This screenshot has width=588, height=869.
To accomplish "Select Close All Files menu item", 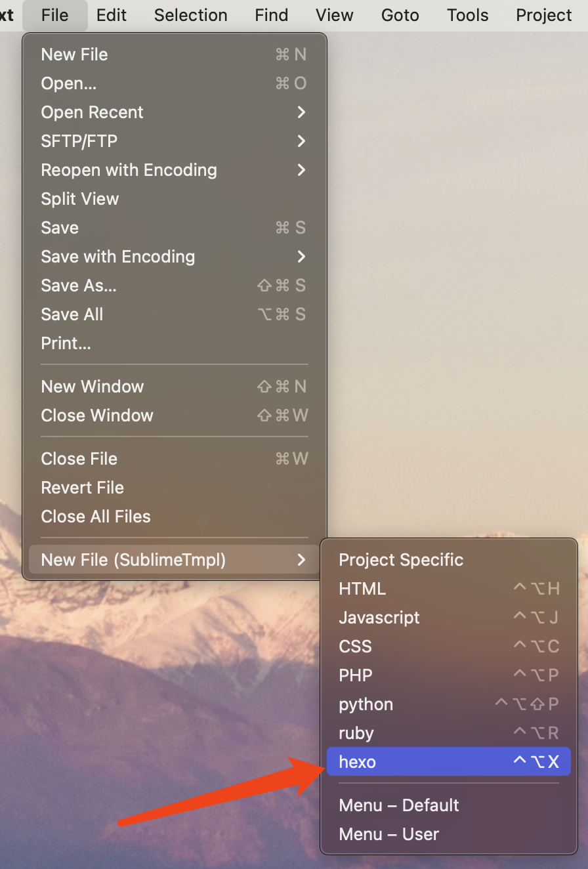I will click(x=175, y=517).
